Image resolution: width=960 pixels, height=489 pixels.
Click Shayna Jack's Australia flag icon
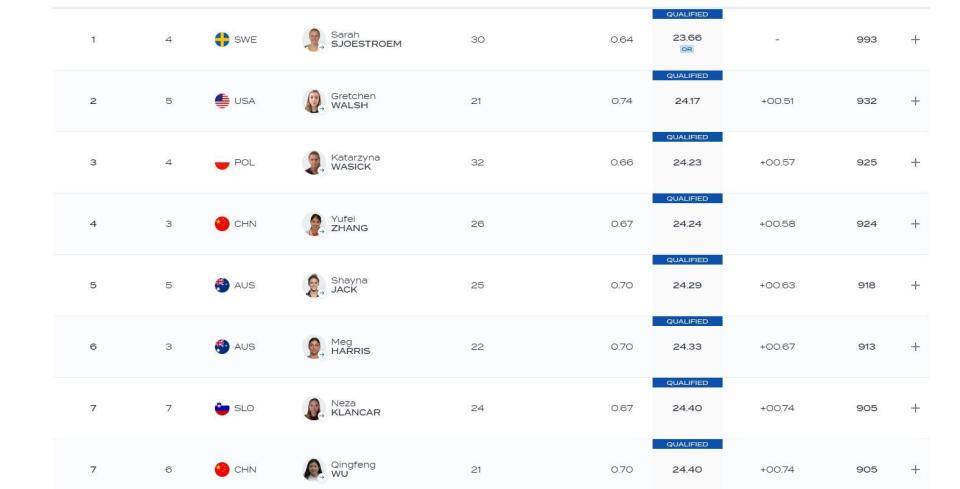click(x=222, y=285)
